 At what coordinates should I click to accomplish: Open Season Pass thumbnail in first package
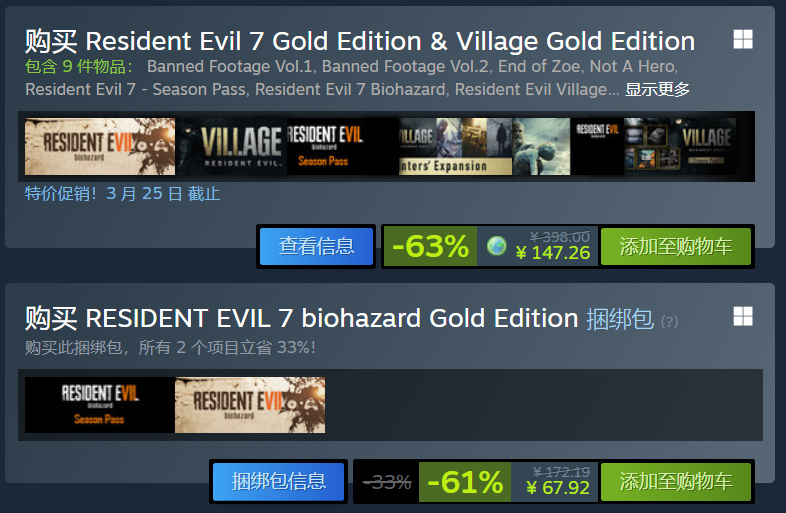[343, 146]
